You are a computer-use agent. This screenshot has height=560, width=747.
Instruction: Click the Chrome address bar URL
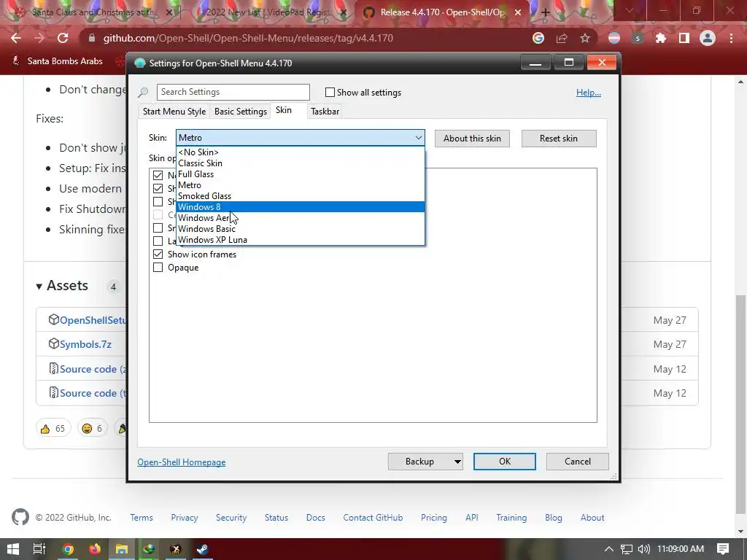click(248, 38)
